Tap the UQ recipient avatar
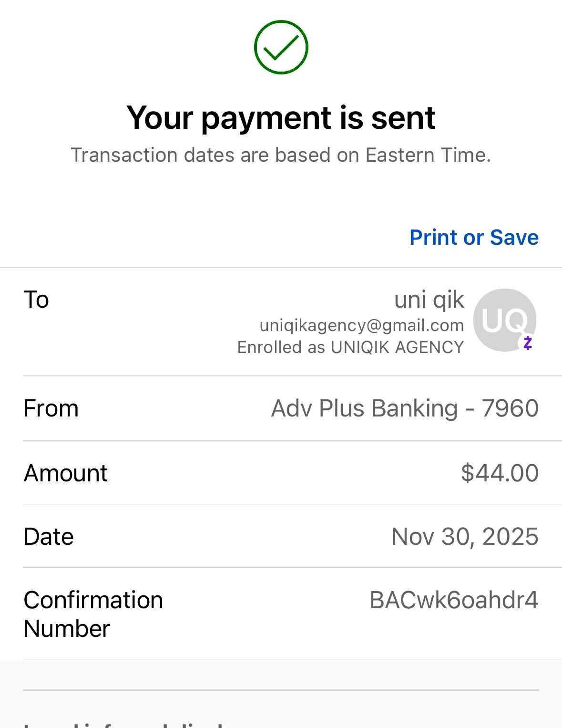The image size is (562, 728). (x=503, y=320)
